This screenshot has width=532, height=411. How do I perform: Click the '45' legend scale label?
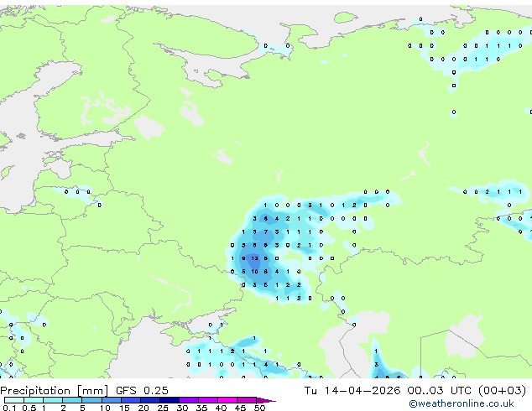(240, 408)
